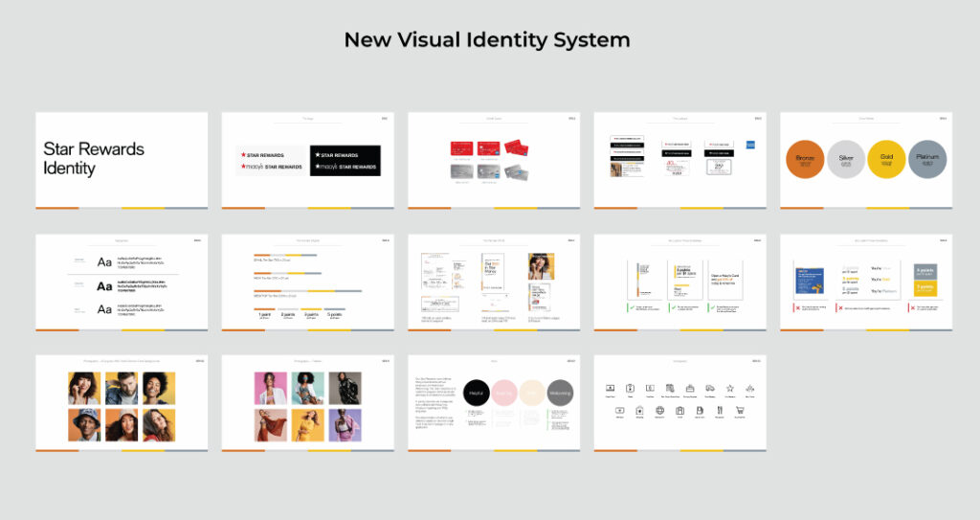The height and width of the screenshot is (520, 980).
Task: Click the gray Welcoming voice circle
Action: (x=560, y=393)
